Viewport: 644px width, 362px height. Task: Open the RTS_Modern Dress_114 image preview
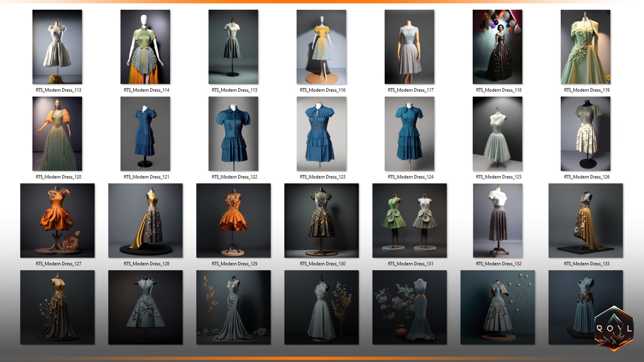pyautogui.click(x=146, y=47)
